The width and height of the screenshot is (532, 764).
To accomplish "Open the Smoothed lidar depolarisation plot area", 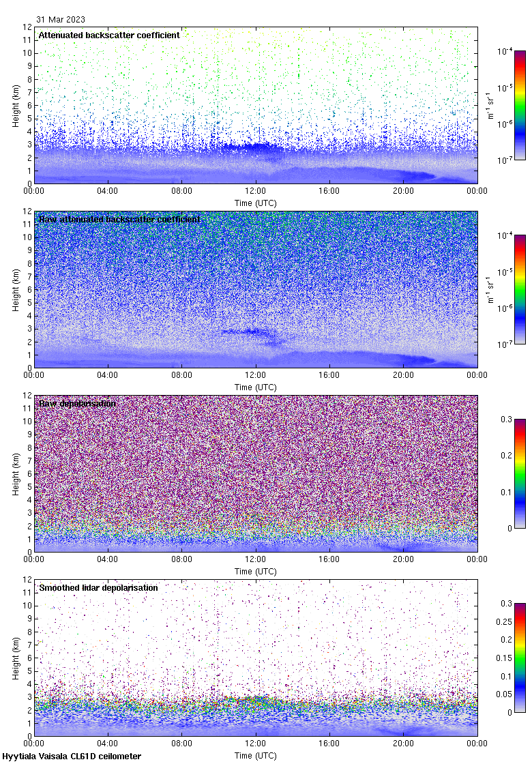I will (255, 658).
